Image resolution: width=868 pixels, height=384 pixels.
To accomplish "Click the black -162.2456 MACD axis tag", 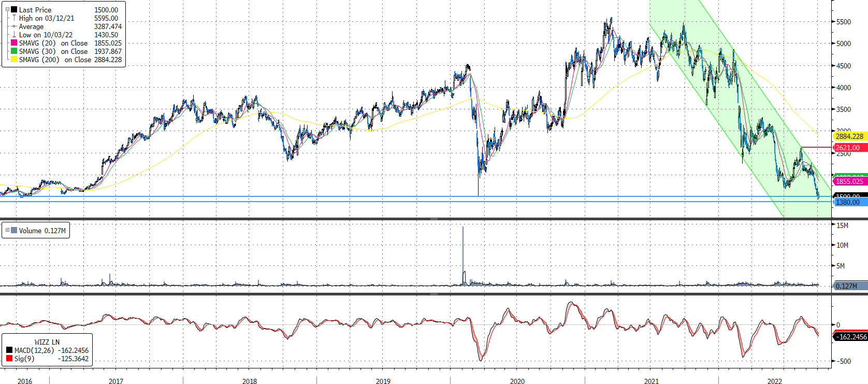I will [850, 337].
